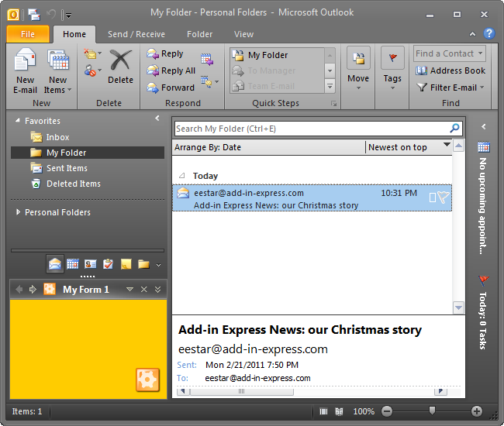Open the Manage Quick Steps dialog launcher
The image size is (504, 426).
click(x=333, y=103)
